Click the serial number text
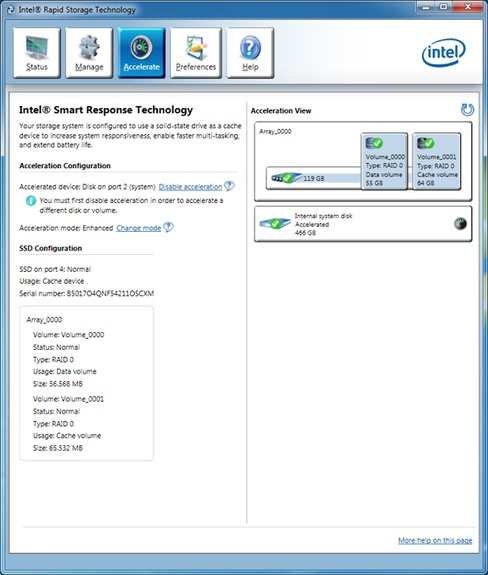Image resolution: width=488 pixels, height=575 pixels. point(87,293)
